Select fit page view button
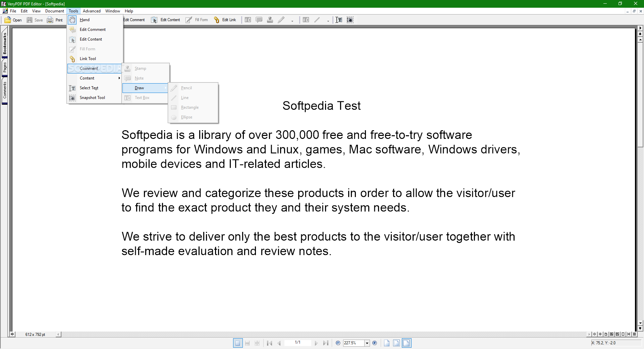This screenshot has width=644, height=349. pyautogui.click(x=396, y=343)
